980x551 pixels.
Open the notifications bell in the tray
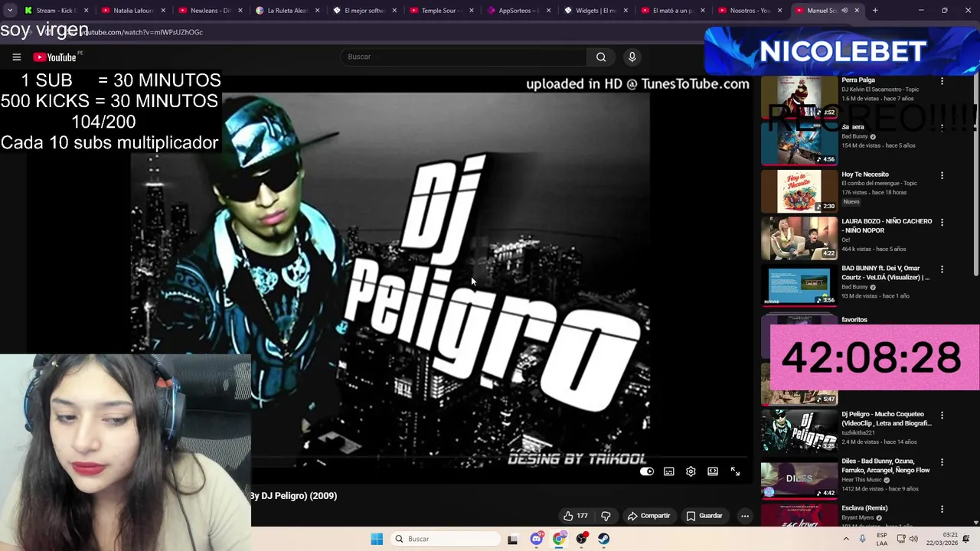click(966, 539)
